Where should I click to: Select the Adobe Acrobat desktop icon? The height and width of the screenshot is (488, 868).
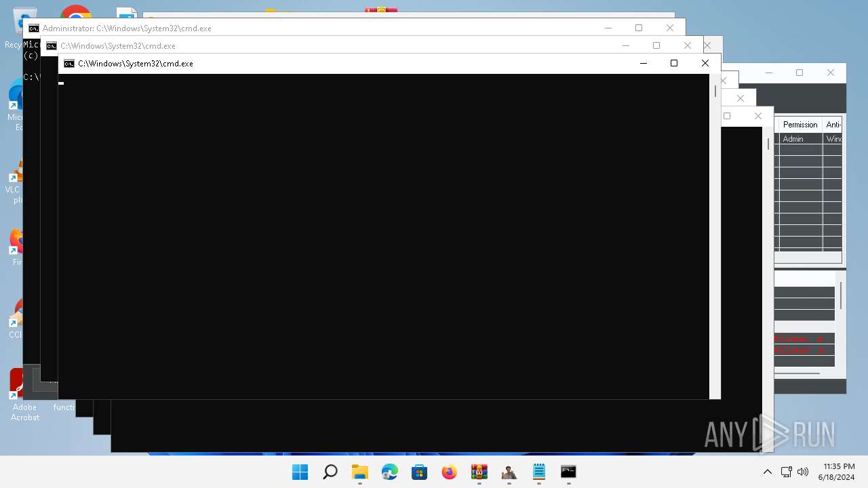24,394
